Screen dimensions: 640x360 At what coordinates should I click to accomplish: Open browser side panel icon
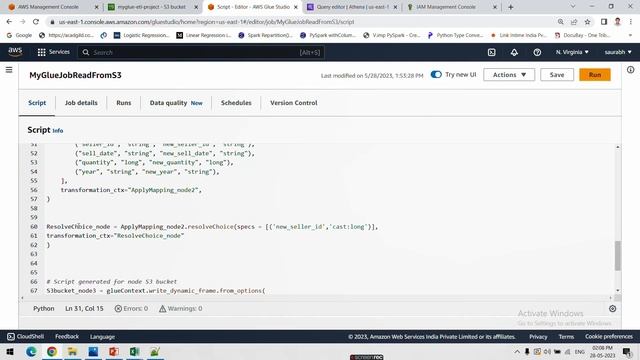[x=604, y=22]
